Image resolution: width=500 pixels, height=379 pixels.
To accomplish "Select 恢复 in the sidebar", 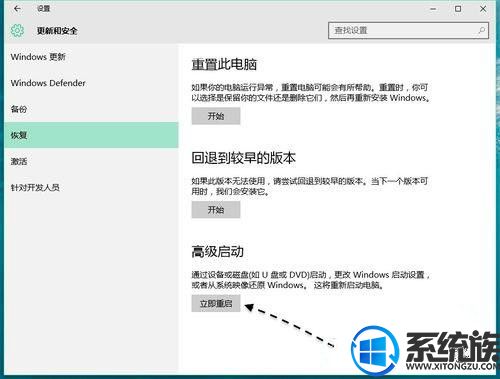I will pyautogui.click(x=91, y=135).
